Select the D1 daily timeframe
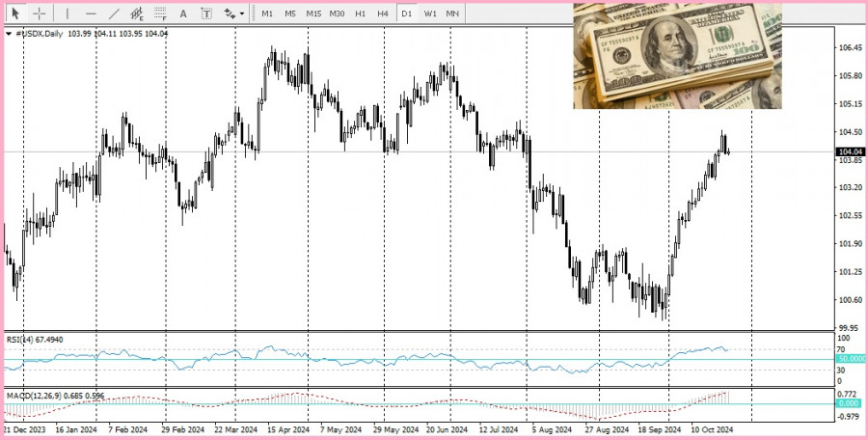This screenshot has height=440, width=868. click(407, 14)
